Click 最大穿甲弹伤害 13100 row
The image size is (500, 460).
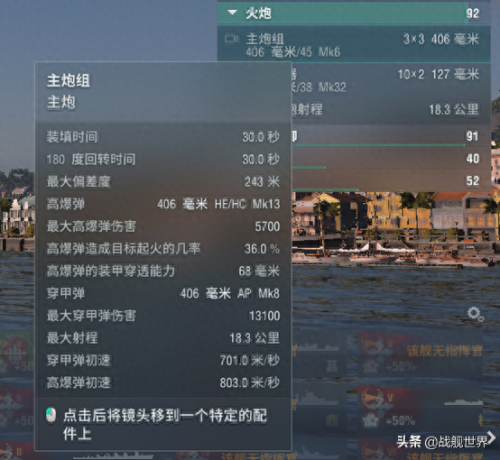tap(163, 316)
